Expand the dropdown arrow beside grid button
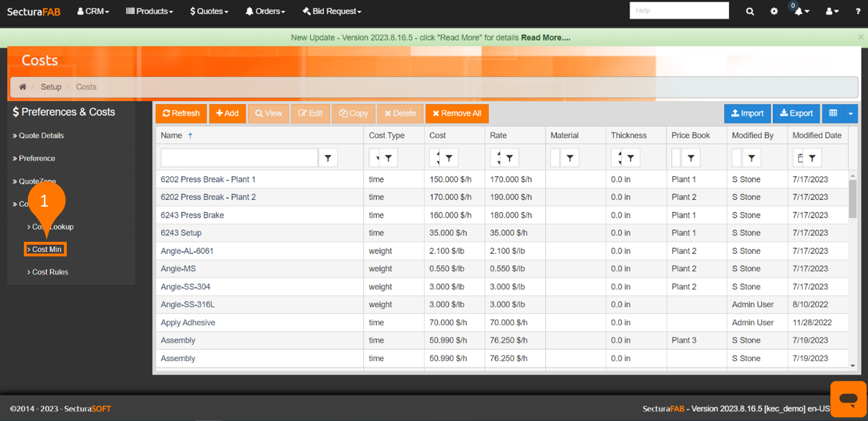Screen dimensions: 868x421 click(x=851, y=114)
